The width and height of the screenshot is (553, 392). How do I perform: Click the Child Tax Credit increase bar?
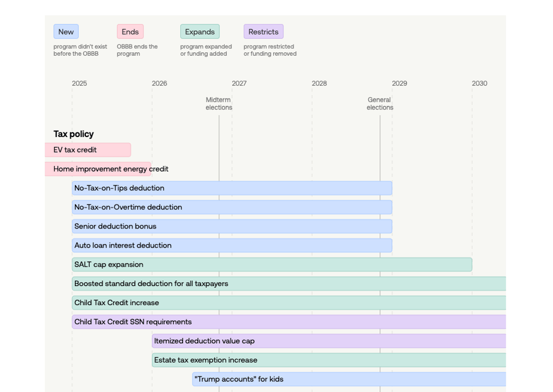(288, 303)
